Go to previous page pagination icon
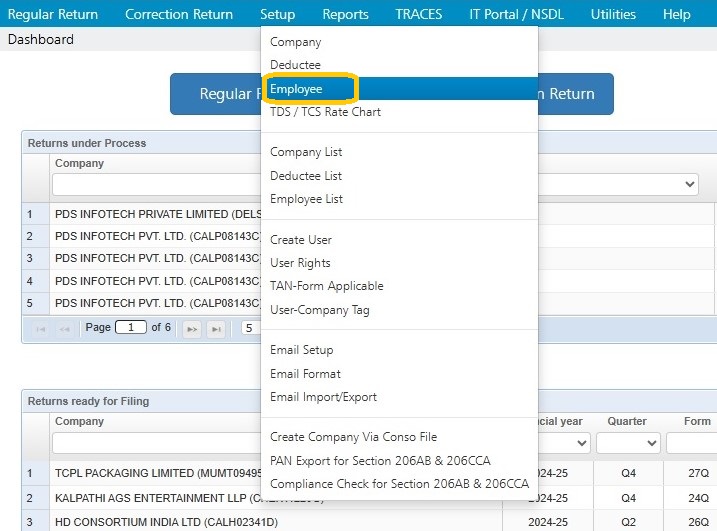The width and height of the screenshot is (717, 531). pyautogui.click(x=64, y=329)
